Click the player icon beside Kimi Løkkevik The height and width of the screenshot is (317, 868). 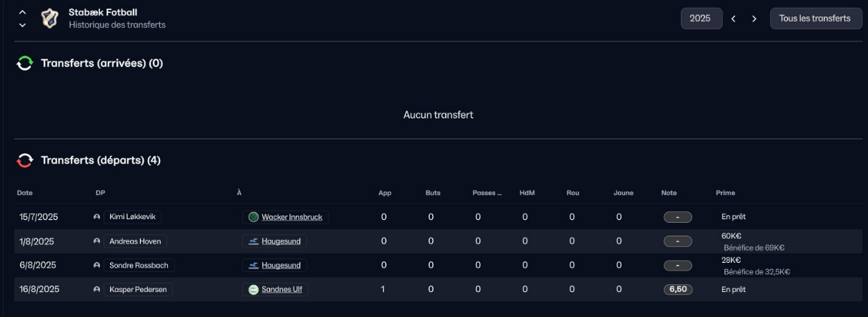click(96, 217)
